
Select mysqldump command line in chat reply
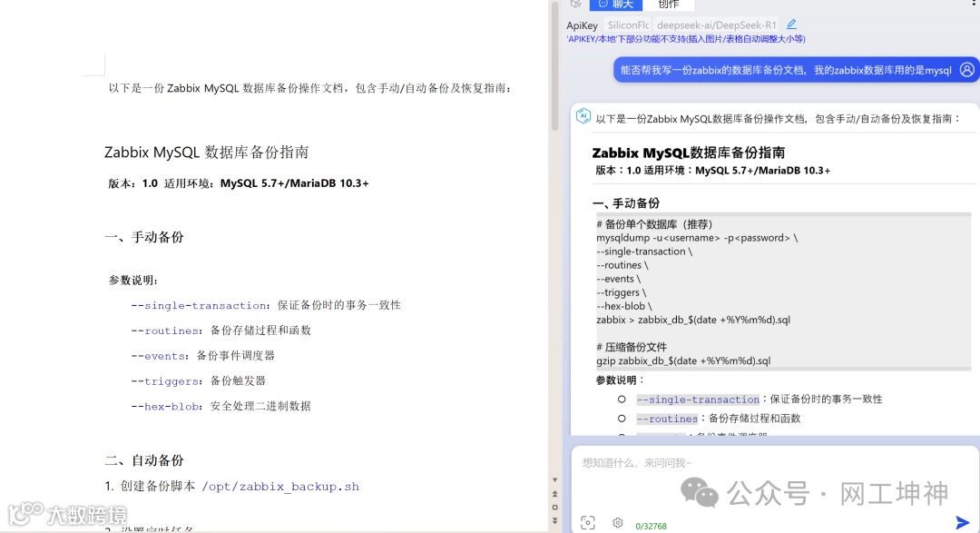(x=697, y=238)
